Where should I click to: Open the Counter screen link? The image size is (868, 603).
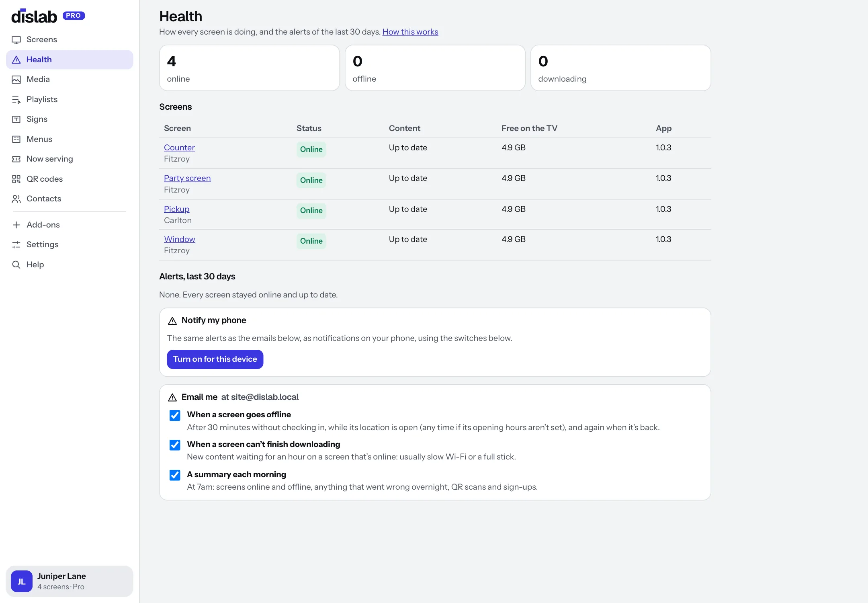[179, 148]
